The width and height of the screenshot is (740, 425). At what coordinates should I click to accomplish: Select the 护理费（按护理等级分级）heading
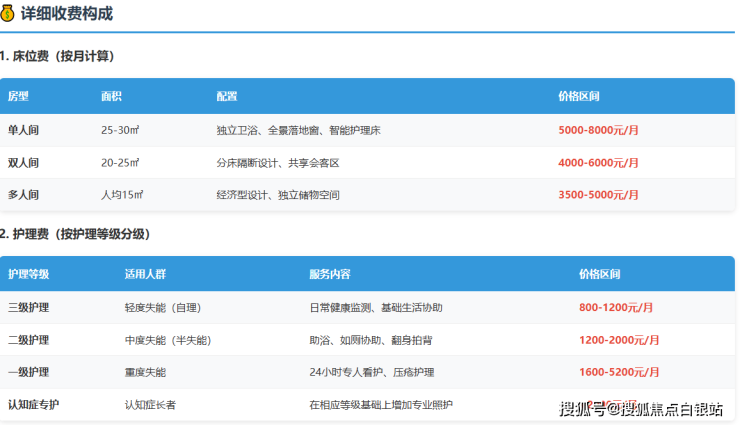75,234
